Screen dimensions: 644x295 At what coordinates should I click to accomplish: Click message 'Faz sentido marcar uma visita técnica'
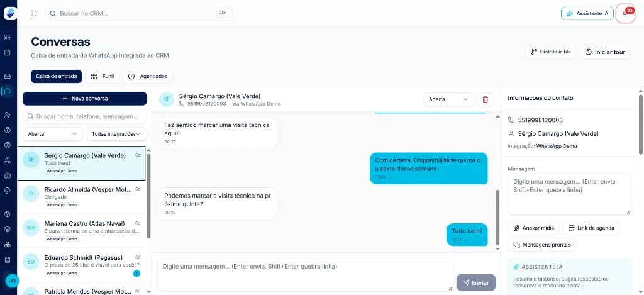[217, 132]
